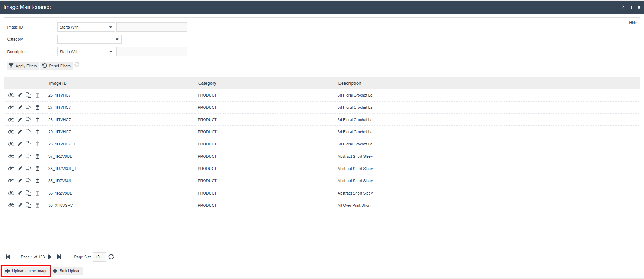Pause the Image Maintenance window
The width and height of the screenshot is (644, 279).
631,7
